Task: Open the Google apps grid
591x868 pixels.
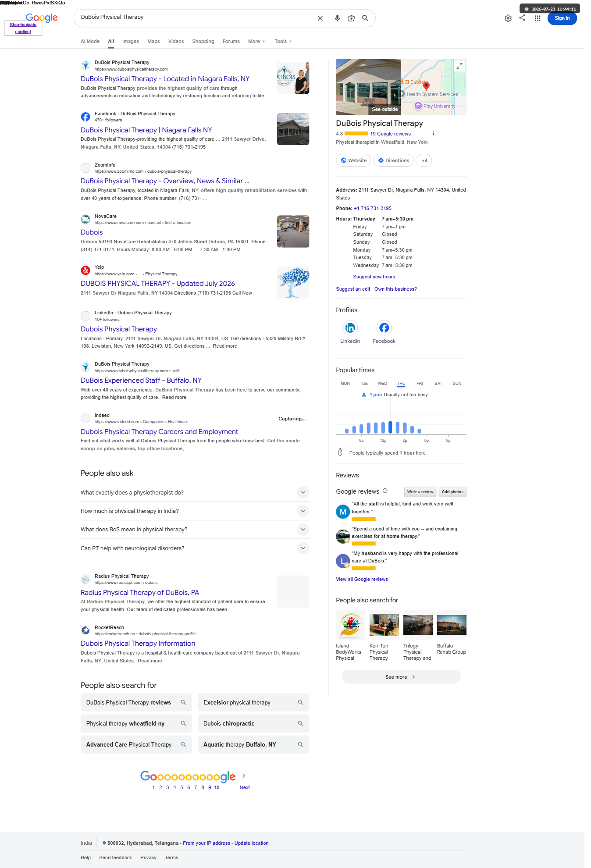Action: point(538,18)
